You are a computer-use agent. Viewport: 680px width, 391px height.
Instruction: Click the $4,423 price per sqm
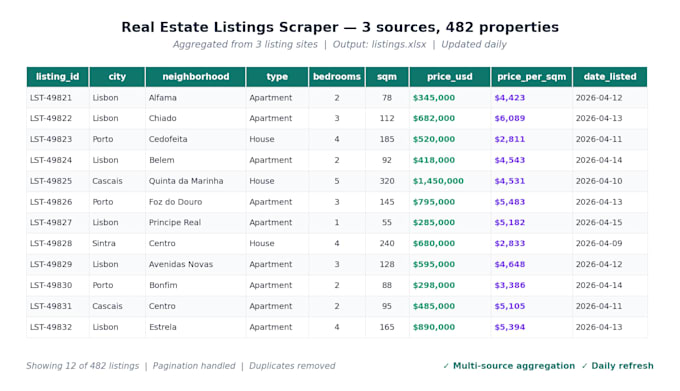click(510, 98)
